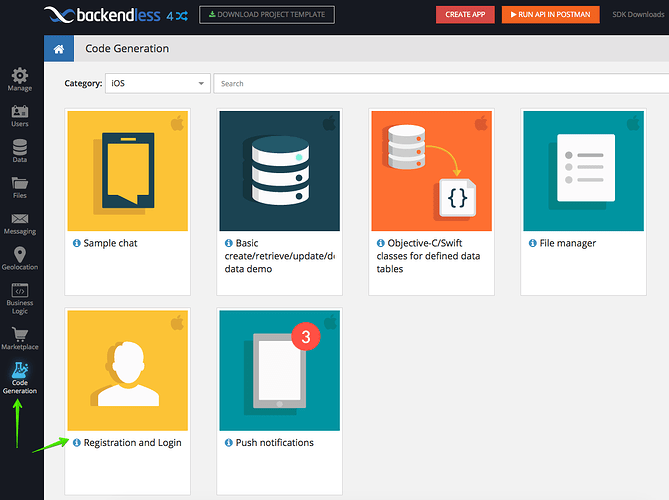669x500 pixels.
Task: Click info icon next to Basic create/retrieve demo
Action: click(229, 243)
